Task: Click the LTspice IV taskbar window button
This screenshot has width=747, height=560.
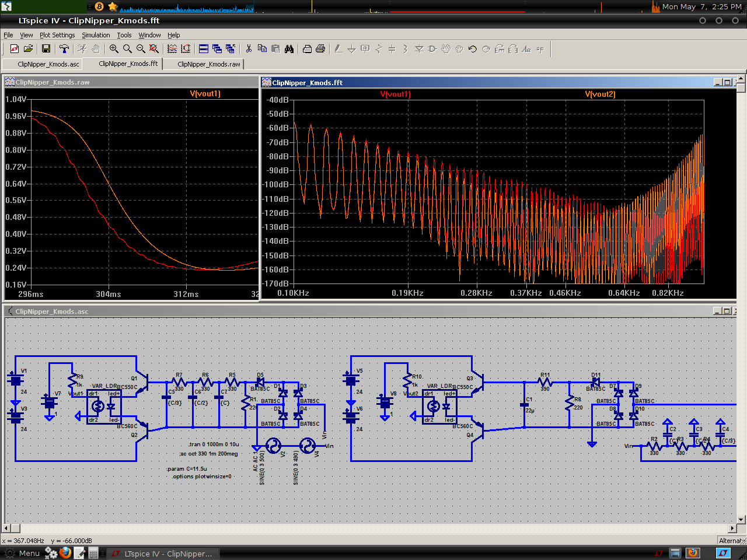Action: [162, 554]
